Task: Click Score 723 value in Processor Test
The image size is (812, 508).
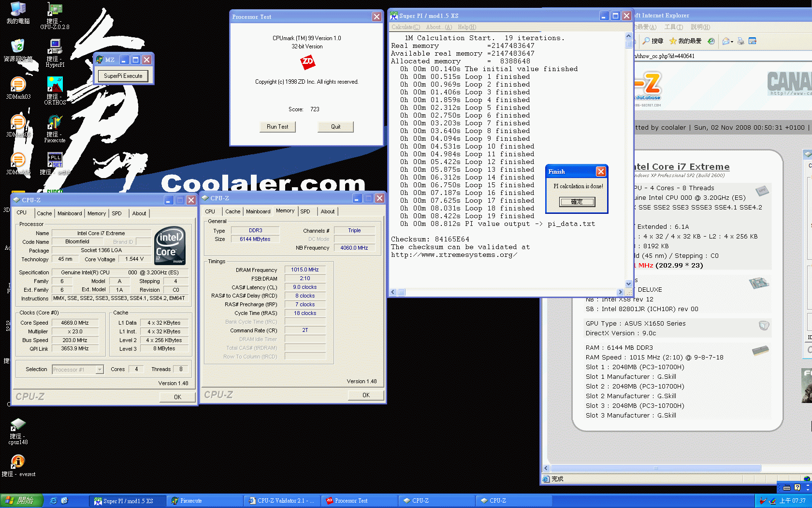Action: (315, 109)
